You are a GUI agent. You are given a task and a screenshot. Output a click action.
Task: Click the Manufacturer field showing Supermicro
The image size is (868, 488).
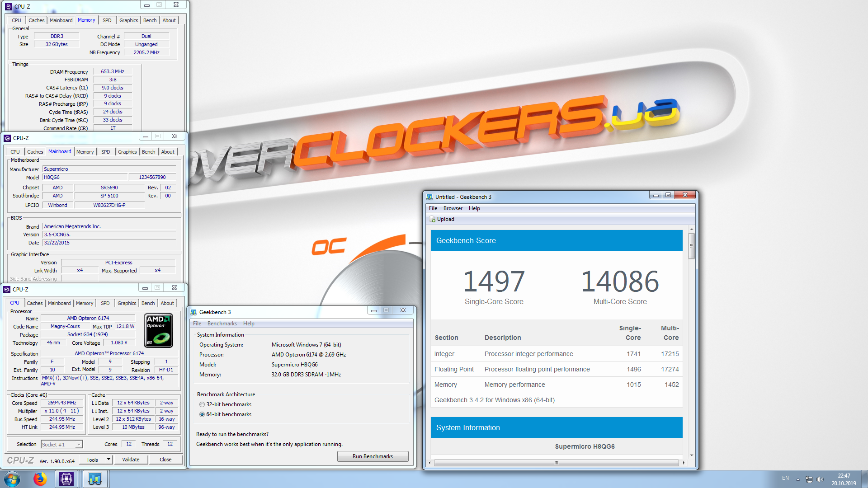point(109,169)
